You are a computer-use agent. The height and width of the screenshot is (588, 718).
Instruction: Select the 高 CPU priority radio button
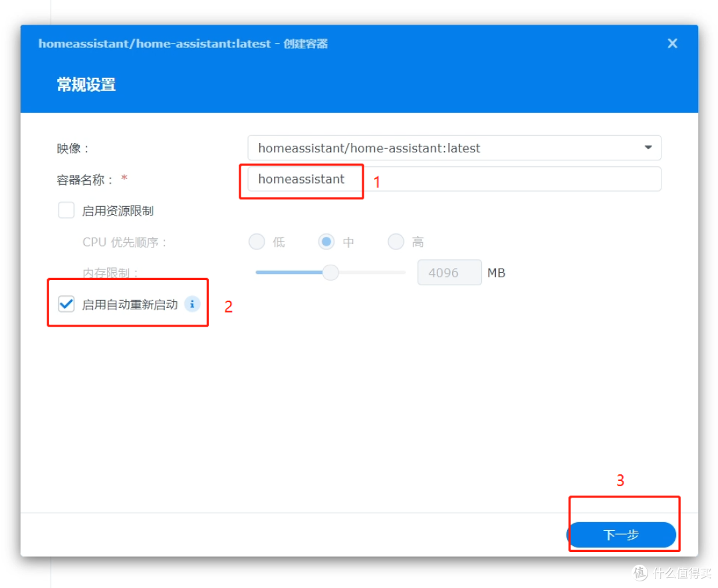[x=396, y=242]
